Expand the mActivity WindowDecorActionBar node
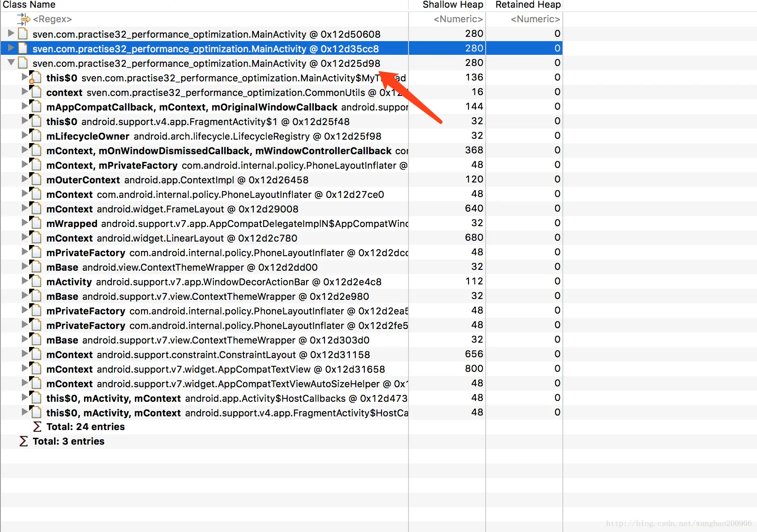Viewport: 757px width, 532px height. pyautogui.click(x=25, y=281)
